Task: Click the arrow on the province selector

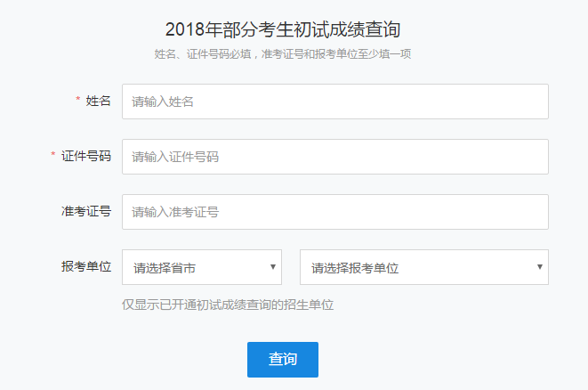Action: (x=272, y=267)
